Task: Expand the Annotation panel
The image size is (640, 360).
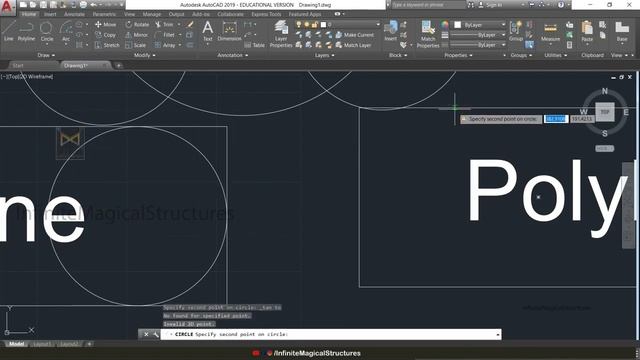Action: pos(232,55)
